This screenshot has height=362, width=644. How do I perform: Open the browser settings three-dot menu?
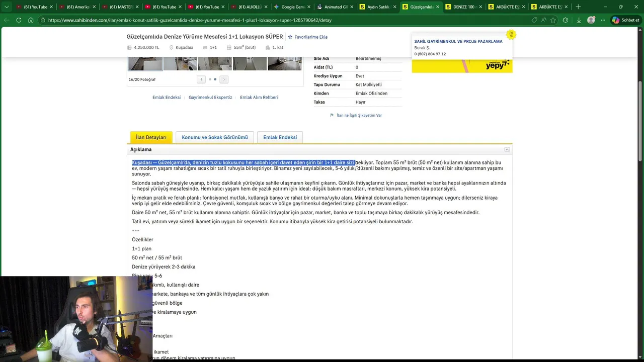click(x=603, y=20)
